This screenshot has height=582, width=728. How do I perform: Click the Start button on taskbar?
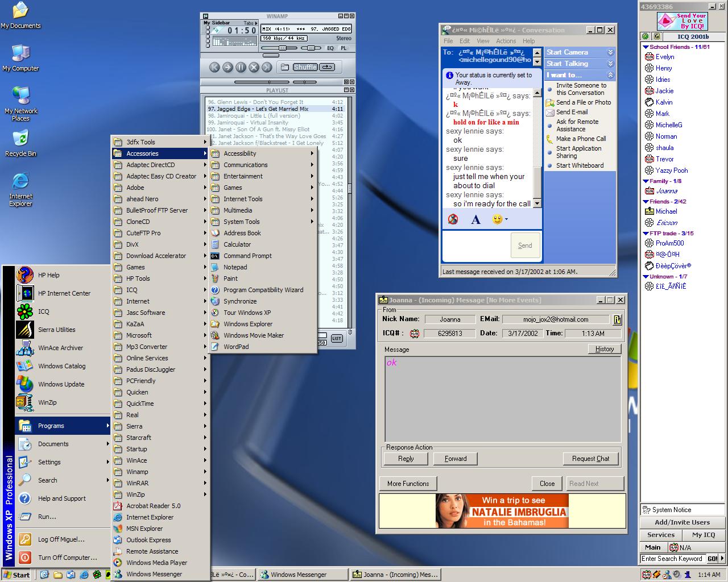(17, 575)
